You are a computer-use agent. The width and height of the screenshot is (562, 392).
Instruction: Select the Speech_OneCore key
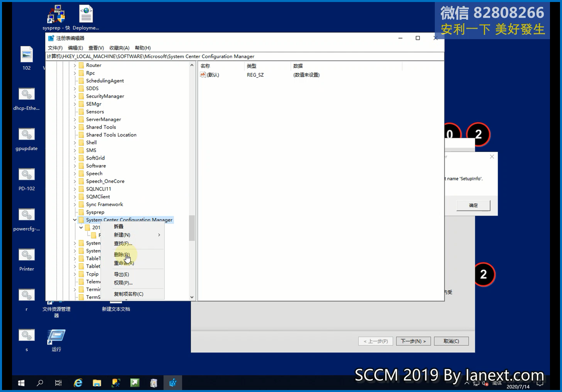coord(105,181)
